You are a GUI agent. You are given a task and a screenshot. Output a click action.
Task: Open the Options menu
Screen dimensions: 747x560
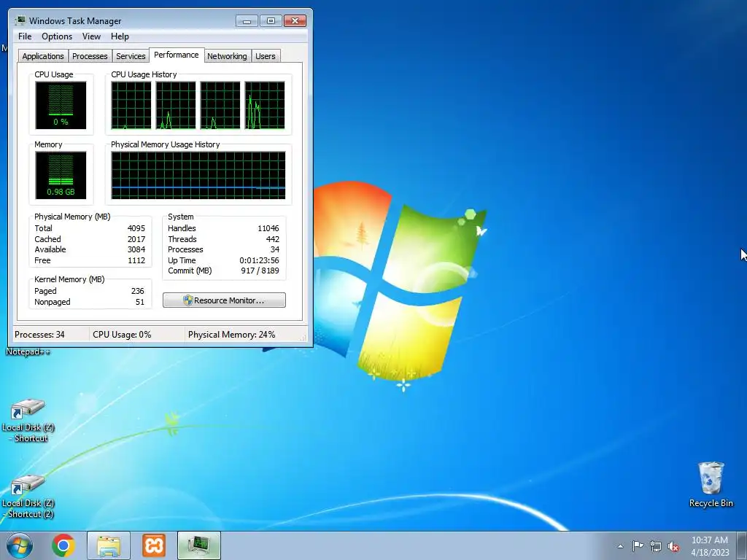[x=57, y=36]
